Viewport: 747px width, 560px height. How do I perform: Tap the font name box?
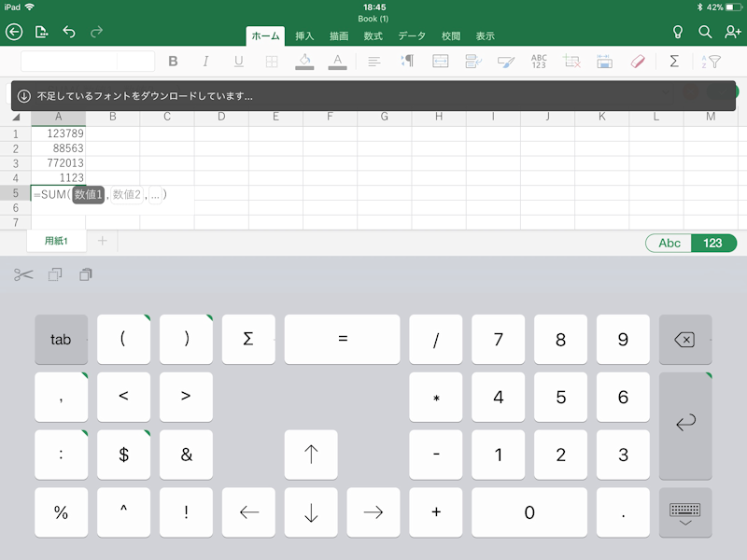[x=69, y=61]
